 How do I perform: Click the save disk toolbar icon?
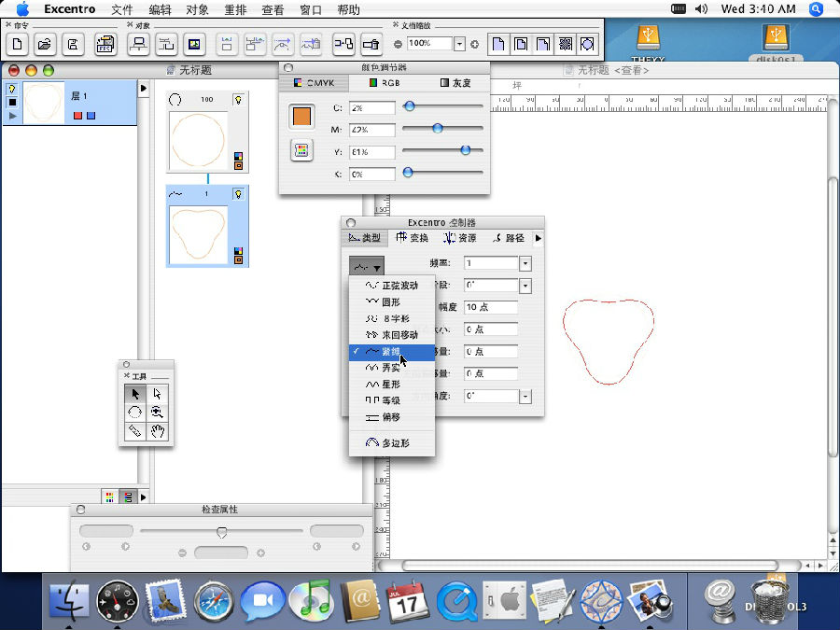click(x=72, y=44)
